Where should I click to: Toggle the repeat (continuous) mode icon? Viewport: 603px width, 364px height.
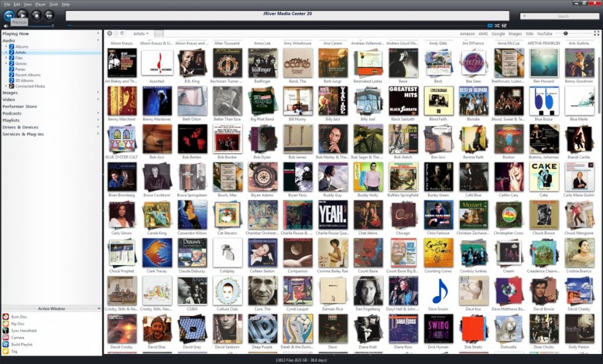(490, 26)
